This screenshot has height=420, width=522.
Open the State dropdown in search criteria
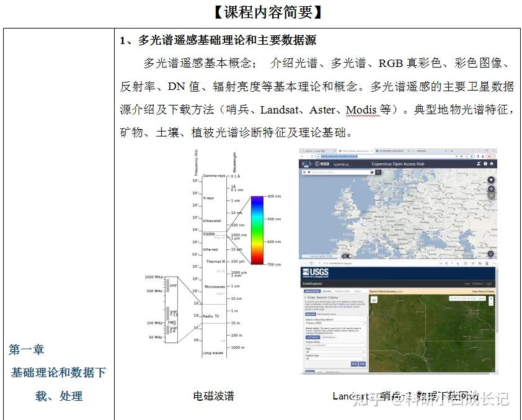tap(335, 351)
